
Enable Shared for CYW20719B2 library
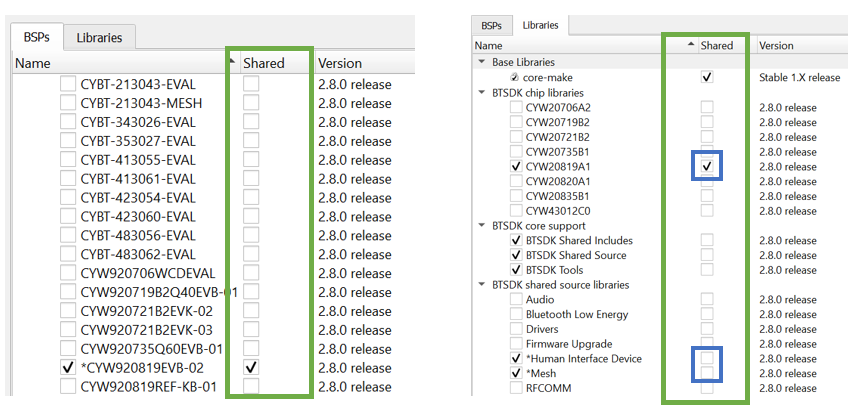point(707,122)
